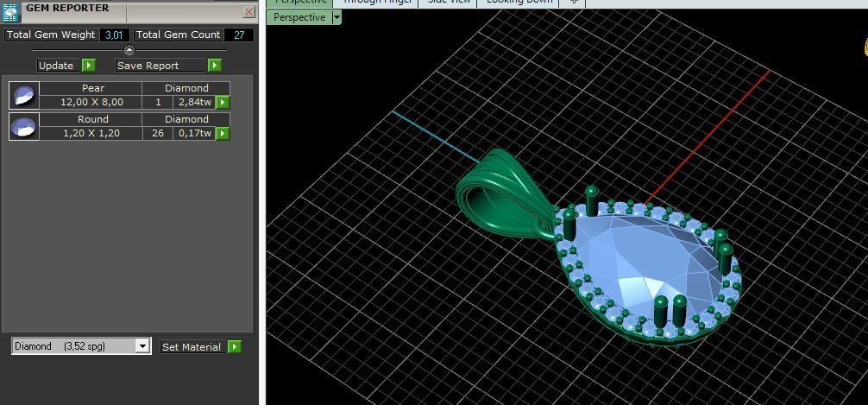This screenshot has width=868, height=405.
Task: Select the Pear gem thumbnail
Action: click(x=24, y=95)
